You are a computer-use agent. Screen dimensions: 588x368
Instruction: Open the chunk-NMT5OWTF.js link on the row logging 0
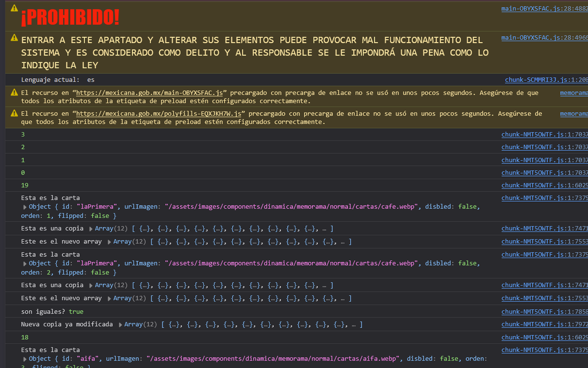pyautogui.click(x=544, y=173)
